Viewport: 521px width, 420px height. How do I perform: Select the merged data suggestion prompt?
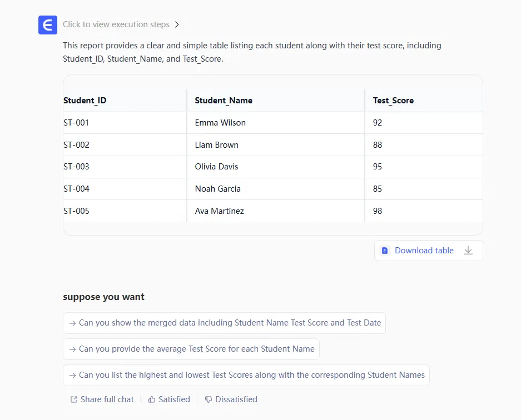[224, 323]
